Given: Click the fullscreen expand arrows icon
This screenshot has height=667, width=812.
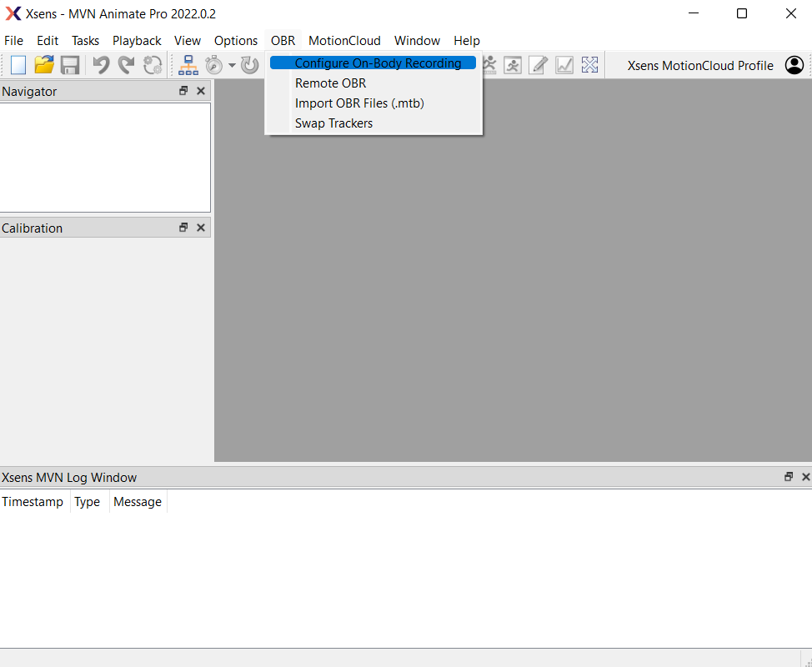Looking at the screenshot, I should (x=589, y=65).
